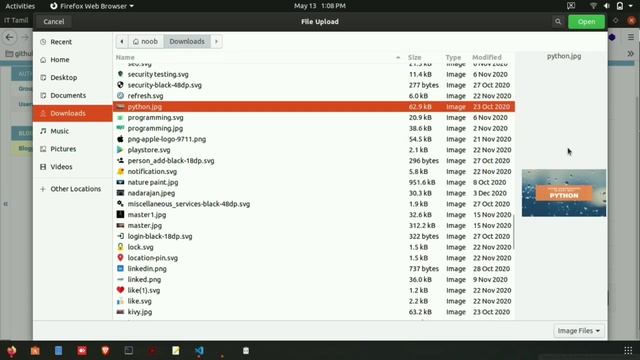Image resolution: width=640 pixels, height=360 pixels.
Task: Click the search icon in File Upload header
Action: click(558, 22)
